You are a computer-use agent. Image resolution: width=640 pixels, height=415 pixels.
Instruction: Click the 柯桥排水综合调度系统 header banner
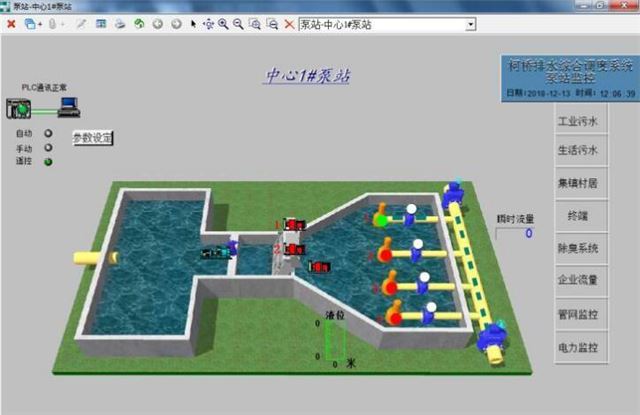570,78
